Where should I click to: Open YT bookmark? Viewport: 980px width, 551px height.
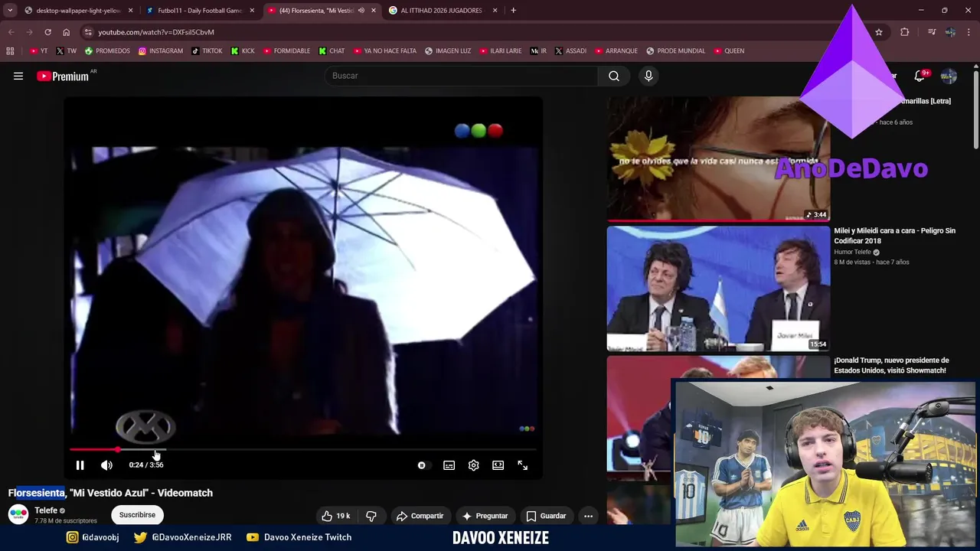tap(38, 51)
